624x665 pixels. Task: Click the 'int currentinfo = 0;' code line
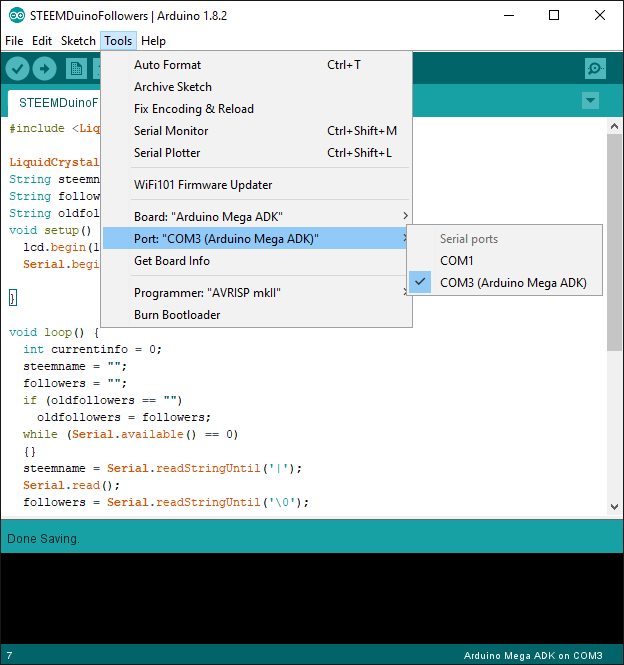(x=92, y=349)
